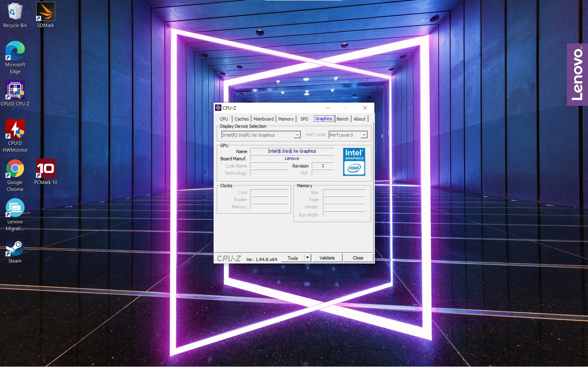Click the Memory Bus Width field
The image size is (588, 367).
click(344, 215)
